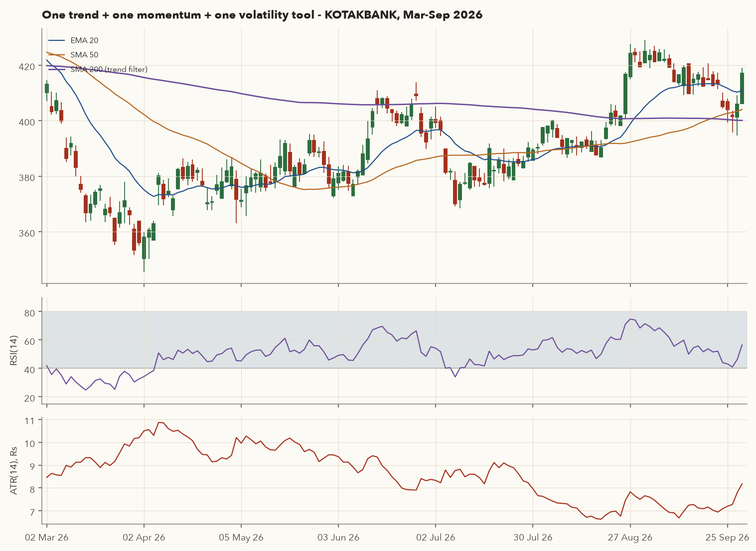Image resolution: width=756 pixels, height=551 pixels.
Task: Click the 05 May 26 date label
Action: 241,538
